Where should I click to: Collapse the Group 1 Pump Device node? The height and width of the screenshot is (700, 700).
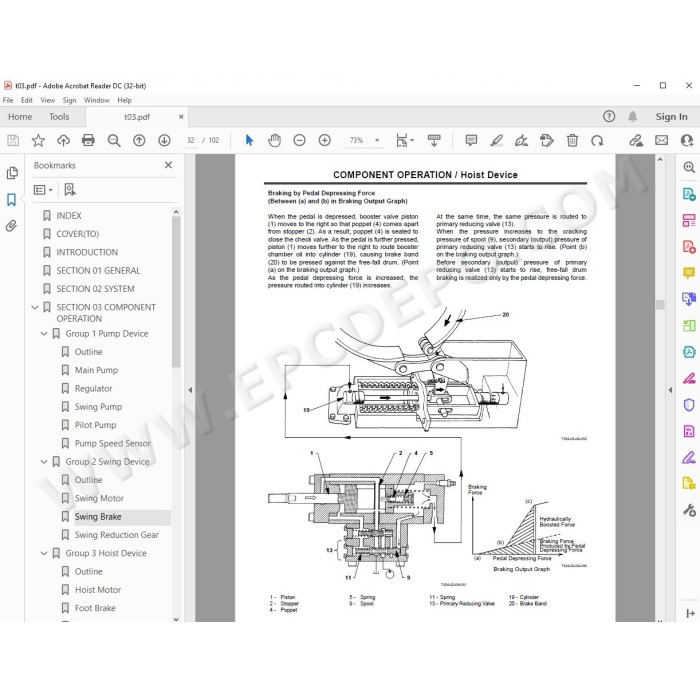click(x=44, y=333)
